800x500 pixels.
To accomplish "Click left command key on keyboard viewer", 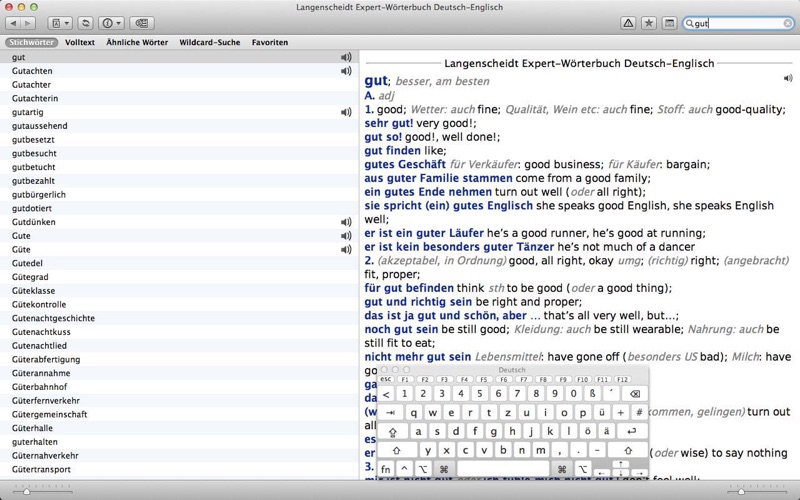I will tap(444, 469).
